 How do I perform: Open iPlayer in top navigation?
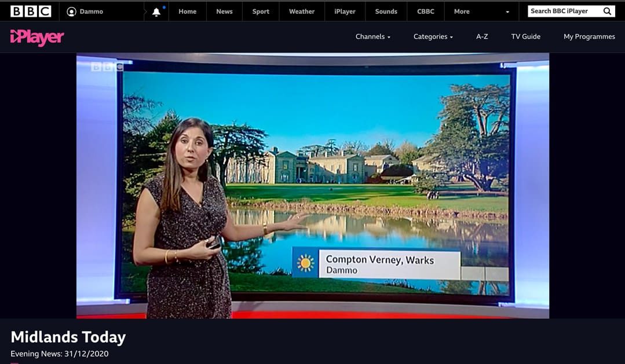coord(345,12)
